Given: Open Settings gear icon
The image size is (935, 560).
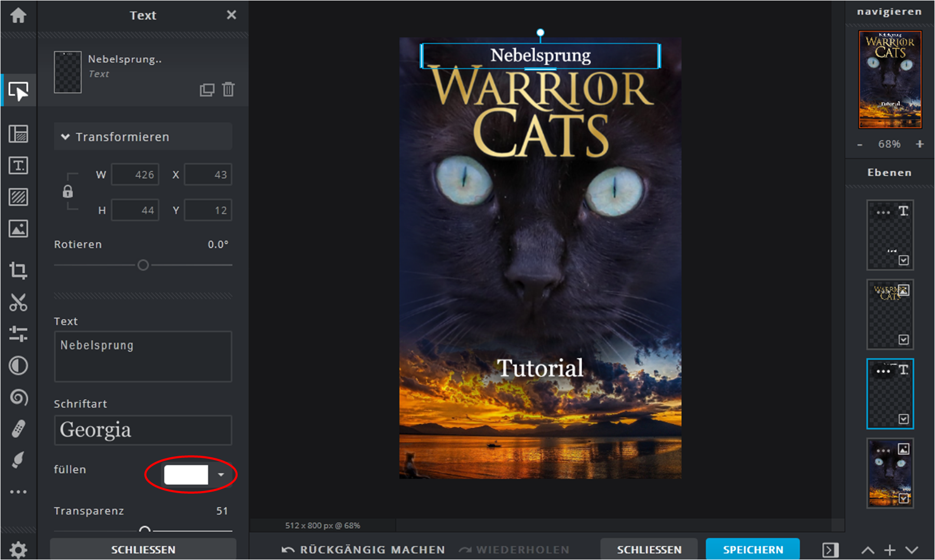Looking at the screenshot, I should point(18,550).
